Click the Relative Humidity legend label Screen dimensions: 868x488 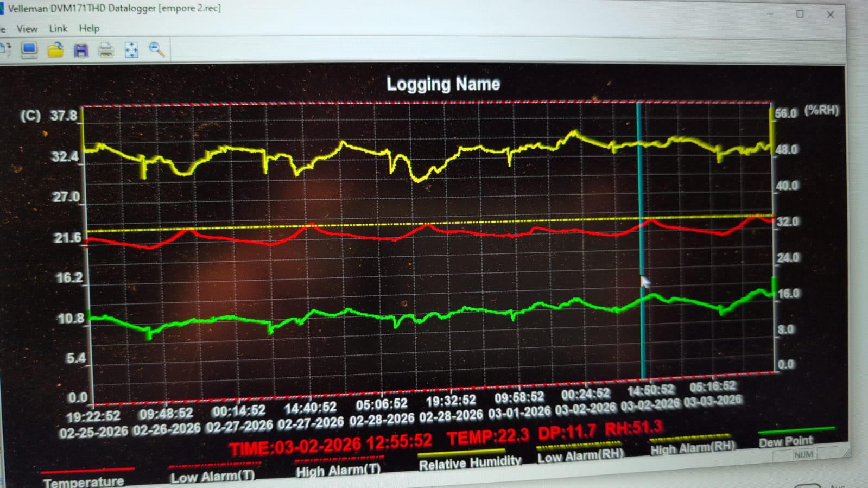tap(470, 462)
